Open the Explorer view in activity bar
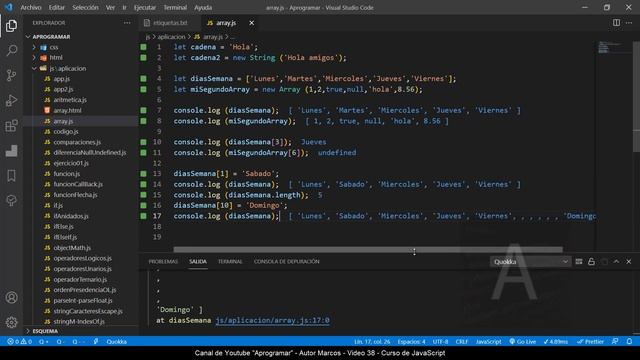Image resolution: width=640 pixels, height=360 pixels. click(x=11, y=26)
